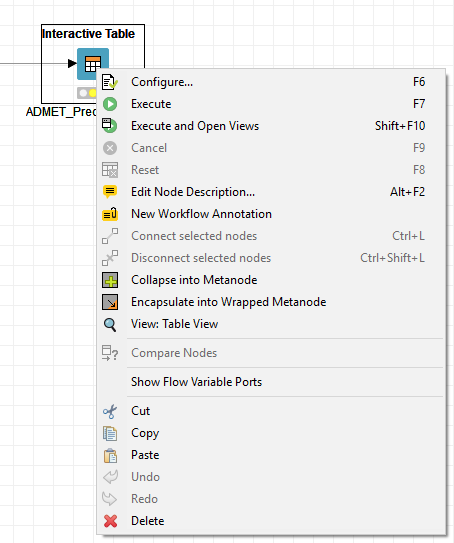The image size is (454, 543).
Task: Click the ADMET_Pred node label
Action: coord(61,112)
